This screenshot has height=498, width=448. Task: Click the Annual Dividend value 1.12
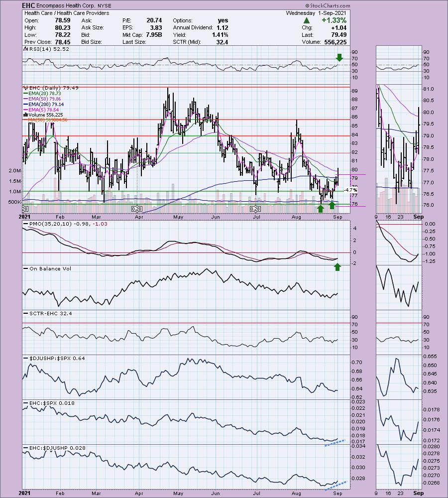click(x=222, y=27)
